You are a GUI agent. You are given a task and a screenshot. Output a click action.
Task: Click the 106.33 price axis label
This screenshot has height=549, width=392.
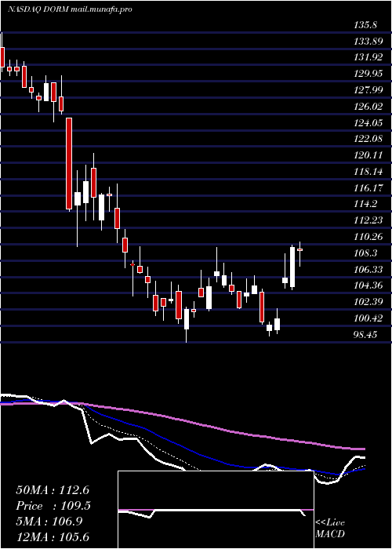[x=368, y=269]
